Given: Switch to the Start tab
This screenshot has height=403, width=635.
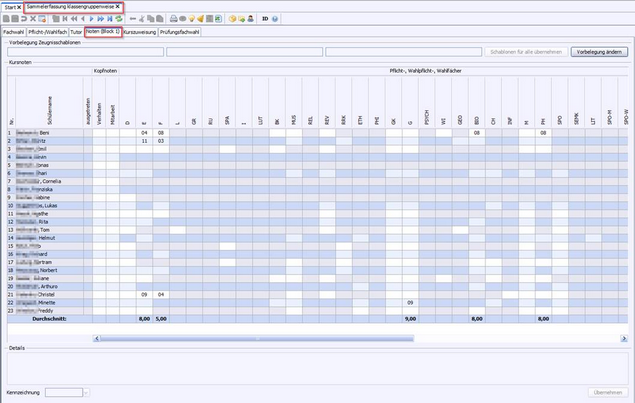Looking at the screenshot, I should click(9, 7).
